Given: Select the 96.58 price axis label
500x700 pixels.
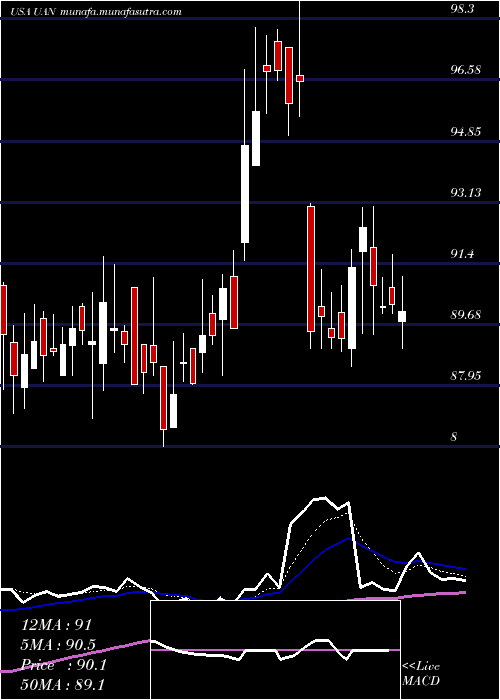Looking at the screenshot, I should tap(465, 70).
